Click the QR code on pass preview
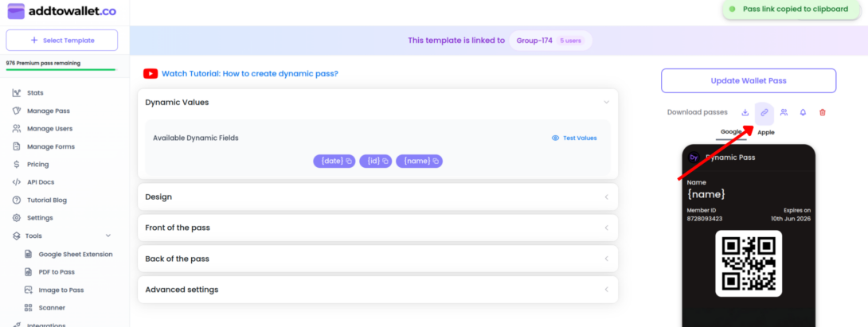Viewport: 868px width, 327px height. pos(749,263)
